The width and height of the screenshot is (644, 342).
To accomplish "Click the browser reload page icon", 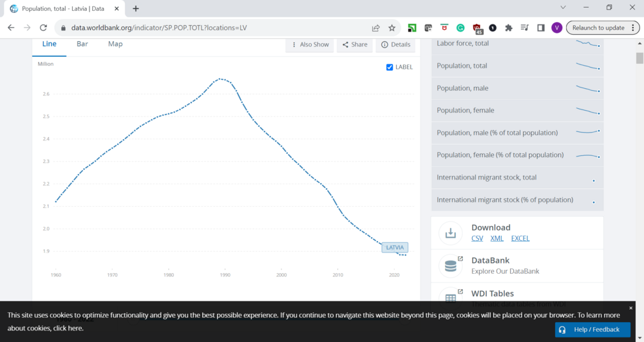I will pyautogui.click(x=43, y=28).
